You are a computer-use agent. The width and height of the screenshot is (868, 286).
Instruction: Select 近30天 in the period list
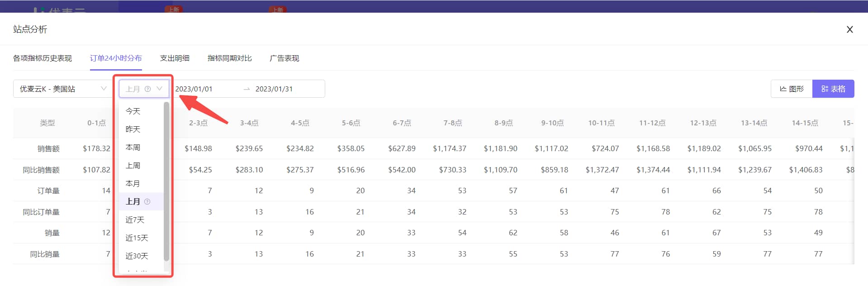(x=141, y=256)
